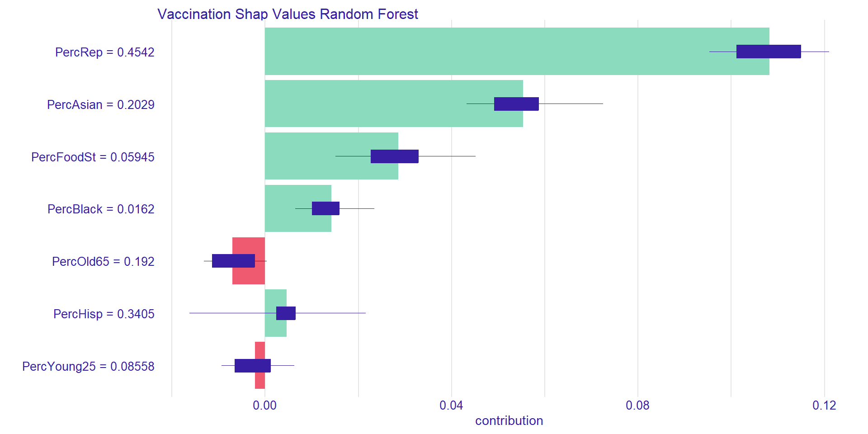Click the chart title 'Vaccination Shap Values Random Forest'
868x434 pixels.
pyautogui.click(x=288, y=14)
